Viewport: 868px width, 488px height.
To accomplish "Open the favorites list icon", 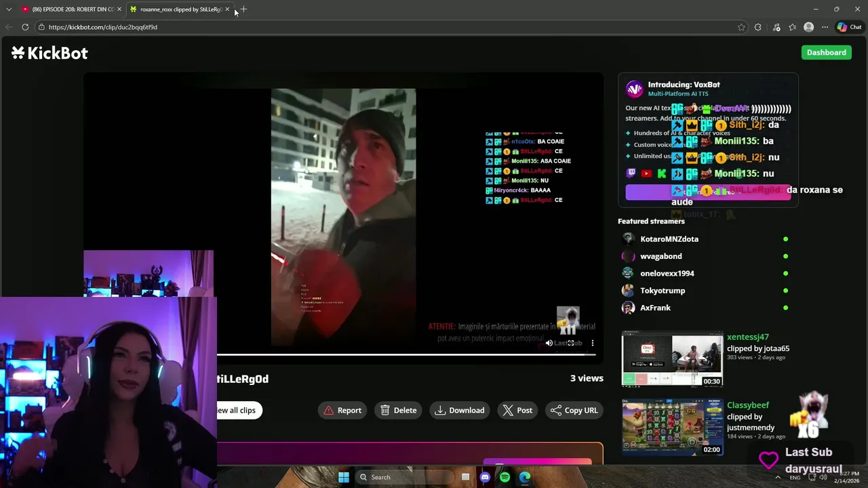I will [x=793, y=27].
